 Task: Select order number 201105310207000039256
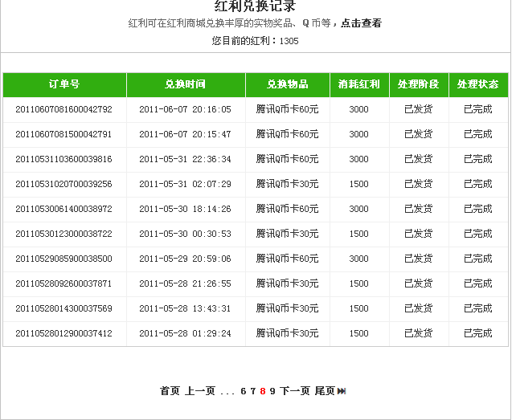[x=64, y=184]
